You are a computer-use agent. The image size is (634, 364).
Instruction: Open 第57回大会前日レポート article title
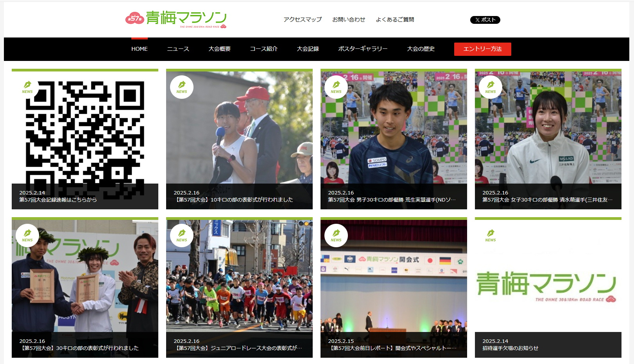(392, 348)
